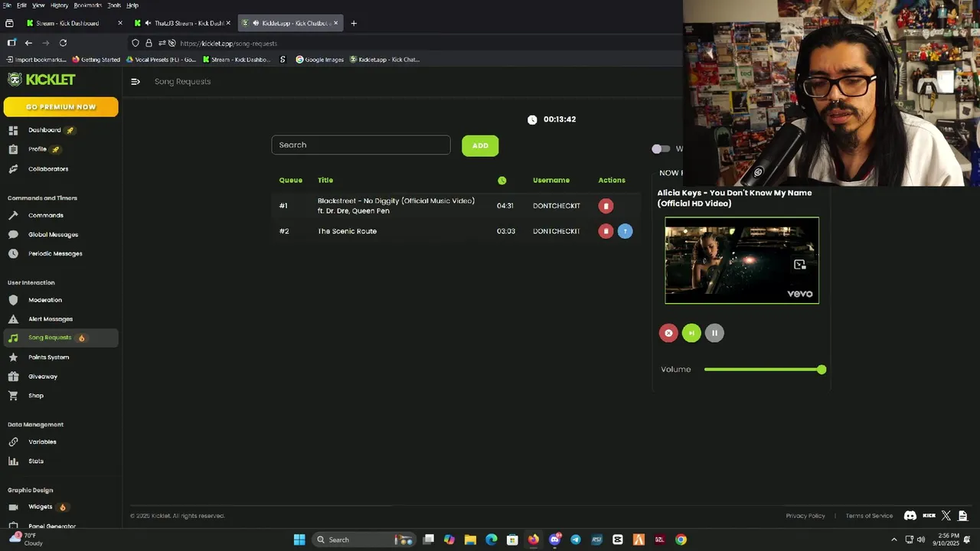Mute the ThatJ3 Stream tab audio
The image size is (980, 551).
[147, 23]
